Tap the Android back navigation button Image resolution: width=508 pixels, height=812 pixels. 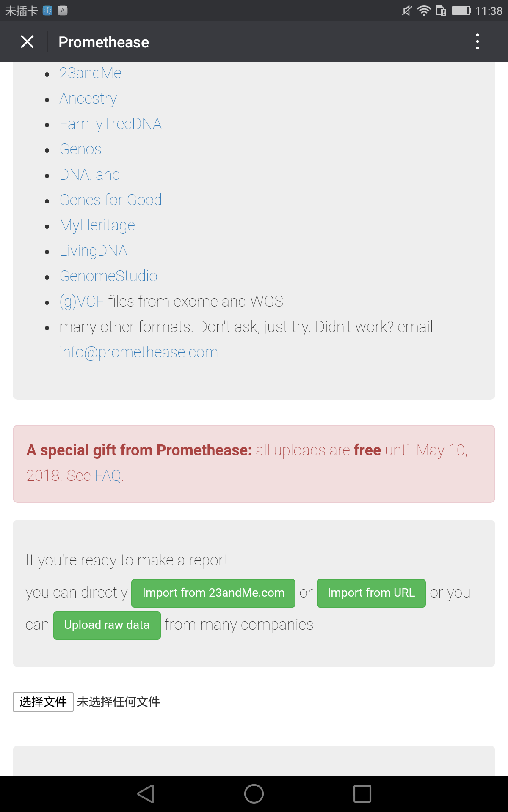click(146, 794)
